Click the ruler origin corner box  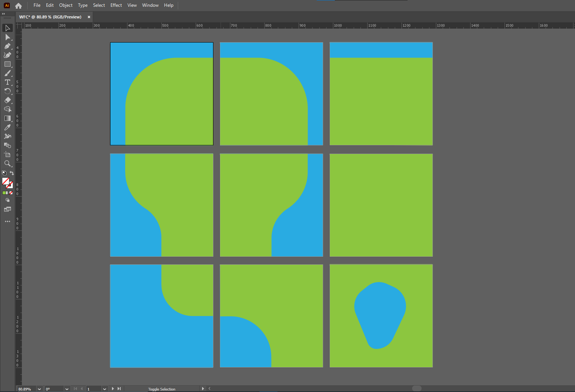tap(20, 25)
